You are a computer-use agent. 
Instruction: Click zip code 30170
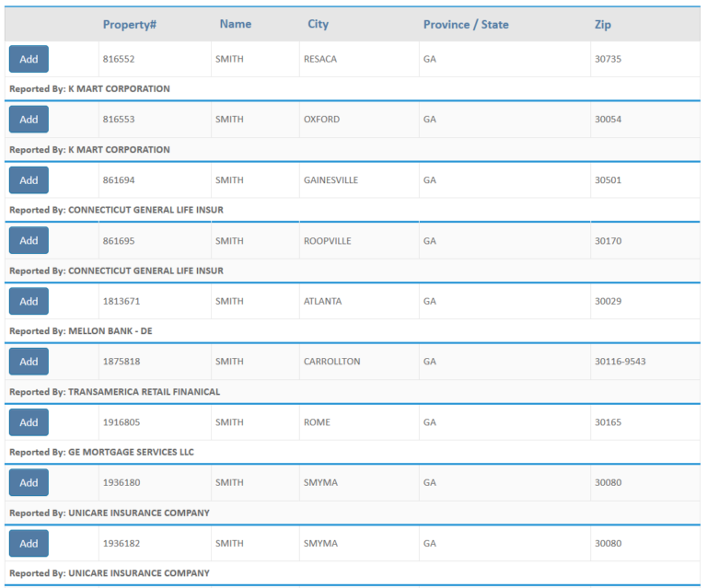[608, 241]
